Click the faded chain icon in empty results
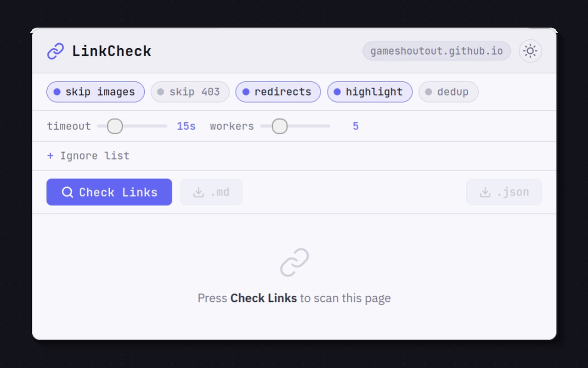The image size is (588, 368). 294,263
